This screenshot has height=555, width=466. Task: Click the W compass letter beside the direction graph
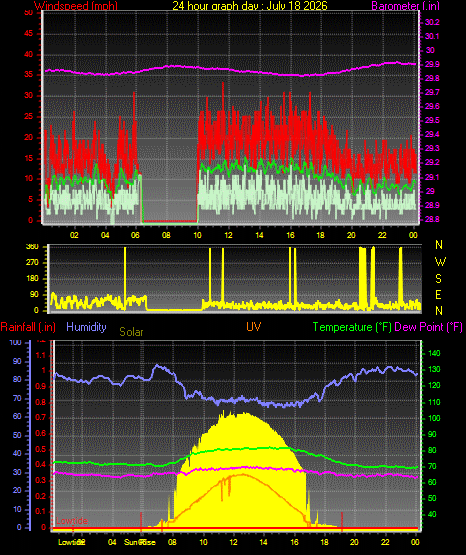point(440,262)
